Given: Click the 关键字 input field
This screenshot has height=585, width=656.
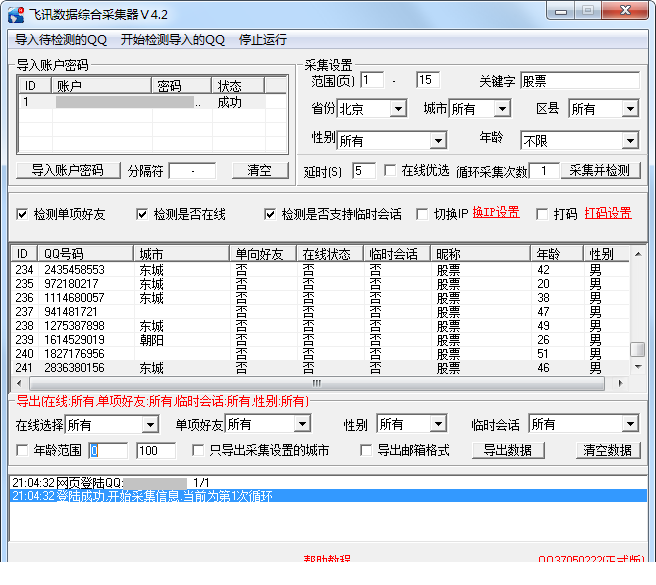Looking at the screenshot, I should (580, 80).
